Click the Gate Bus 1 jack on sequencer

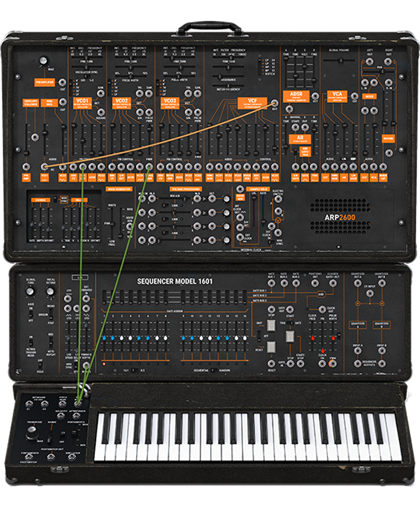(271, 283)
